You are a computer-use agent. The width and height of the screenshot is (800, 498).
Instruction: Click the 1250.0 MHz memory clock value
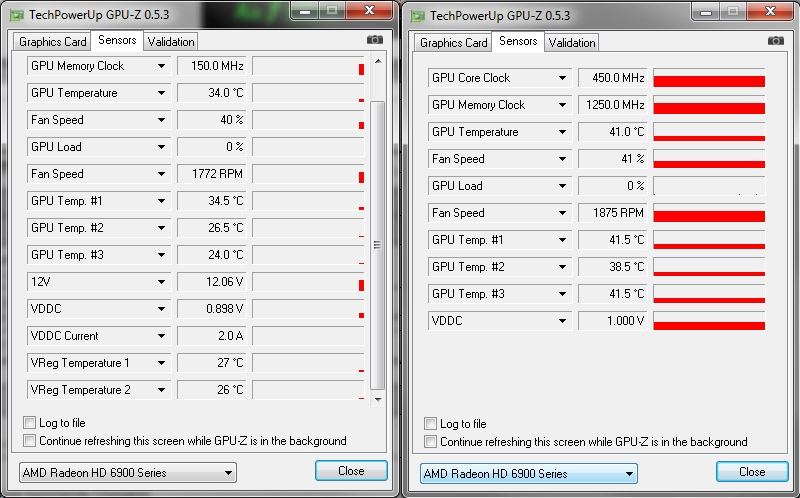613,105
